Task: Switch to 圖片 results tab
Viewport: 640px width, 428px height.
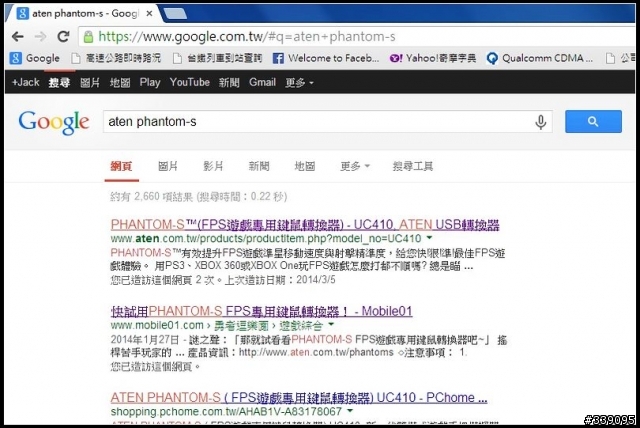Action: (x=168, y=166)
